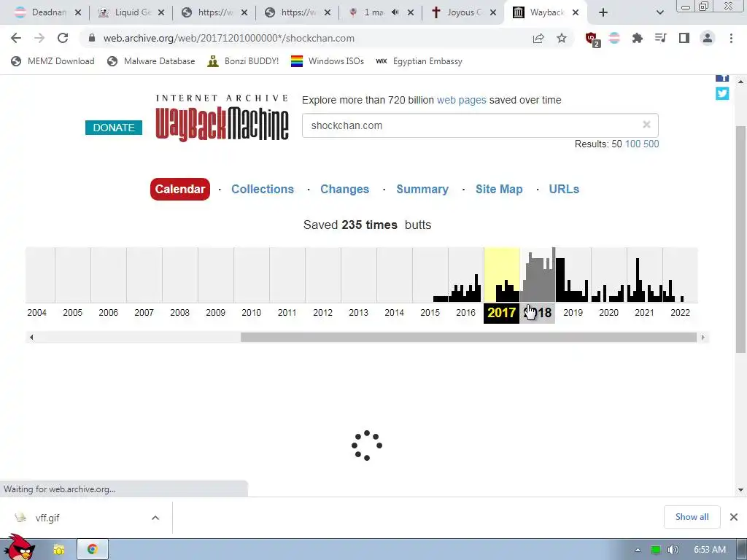This screenshot has height=560, width=747.
Task: Show 500 results
Action: pos(651,144)
